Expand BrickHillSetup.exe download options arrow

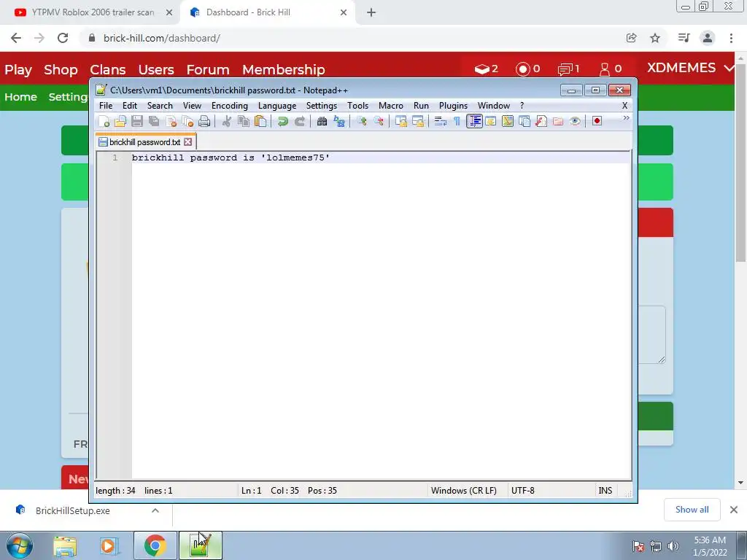[x=155, y=510]
